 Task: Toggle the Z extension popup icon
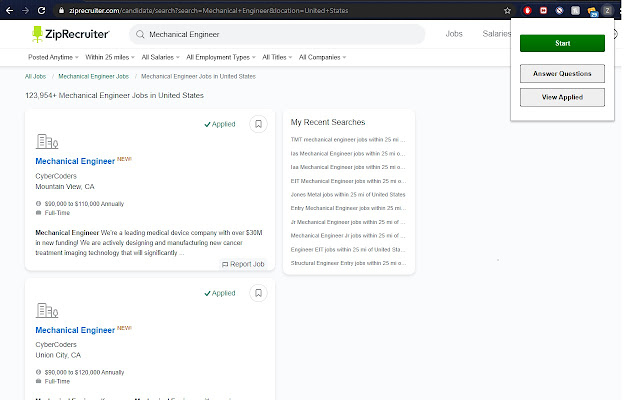(x=607, y=11)
